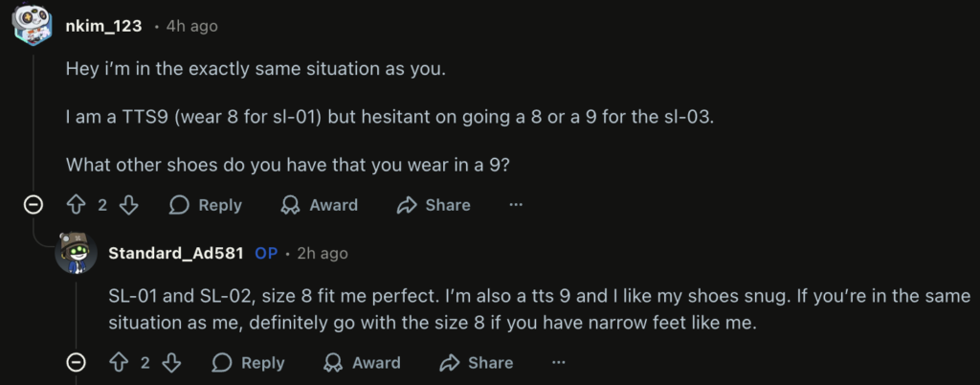
Task: Open more options for nkim_123's comment
Action: [516, 205]
